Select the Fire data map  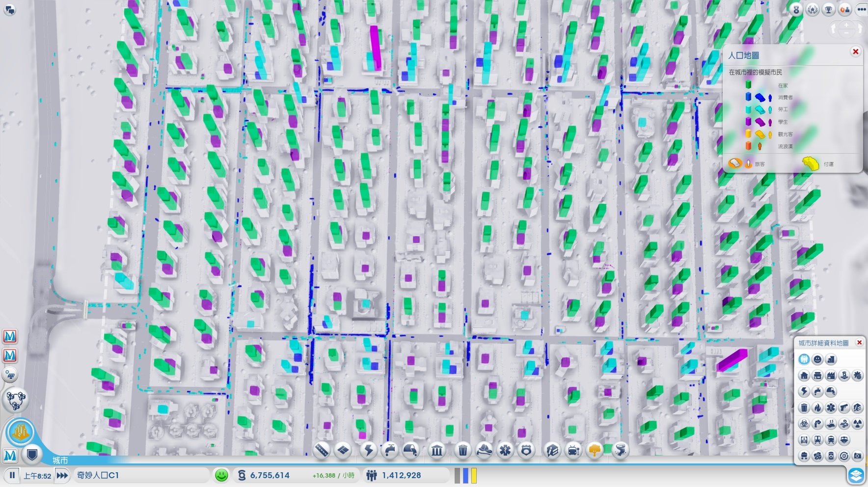pyautogui.click(x=817, y=407)
